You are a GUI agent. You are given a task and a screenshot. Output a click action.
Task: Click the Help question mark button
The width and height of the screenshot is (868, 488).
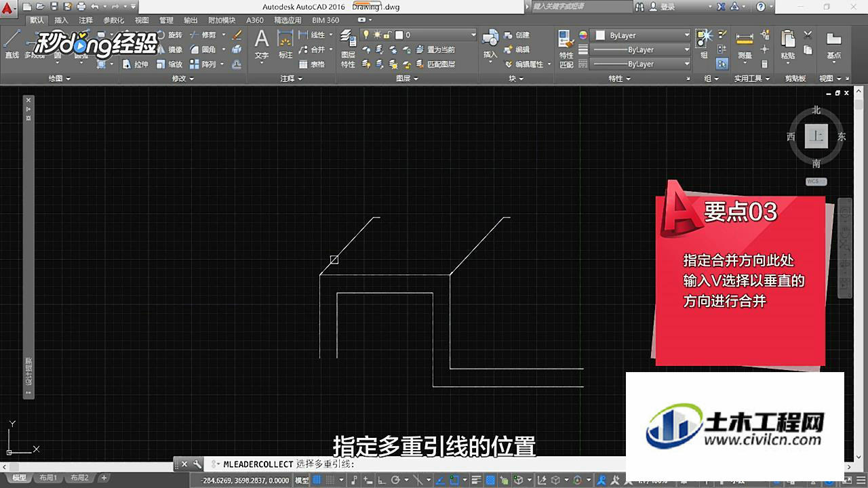(761, 7)
